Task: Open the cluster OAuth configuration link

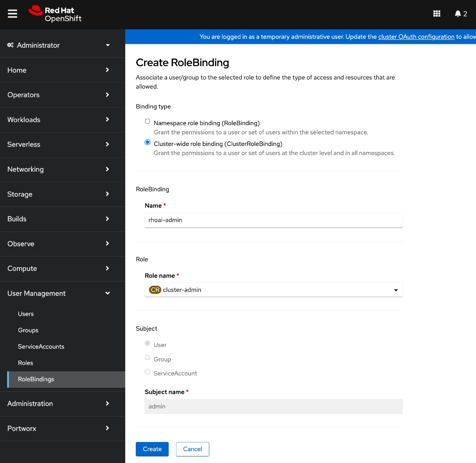Action: coord(416,37)
